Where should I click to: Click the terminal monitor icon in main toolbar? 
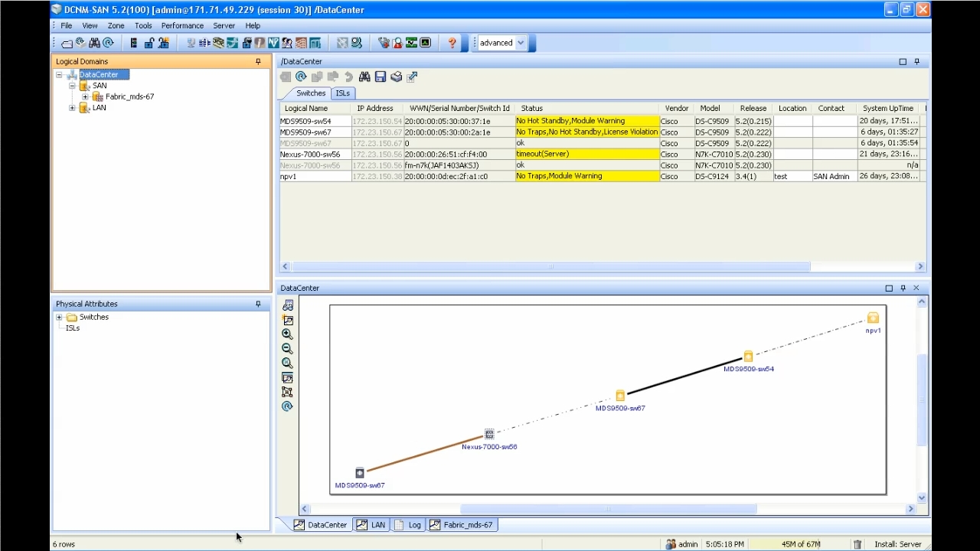point(425,43)
